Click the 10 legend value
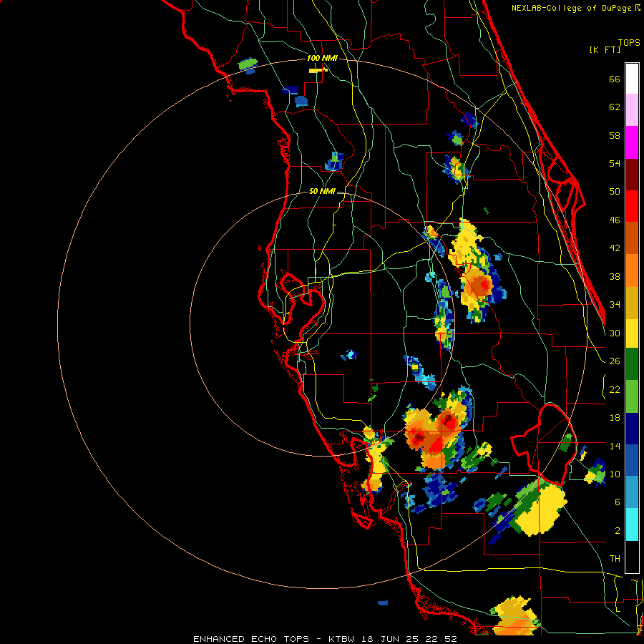The height and width of the screenshot is (644, 644). point(615,474)
